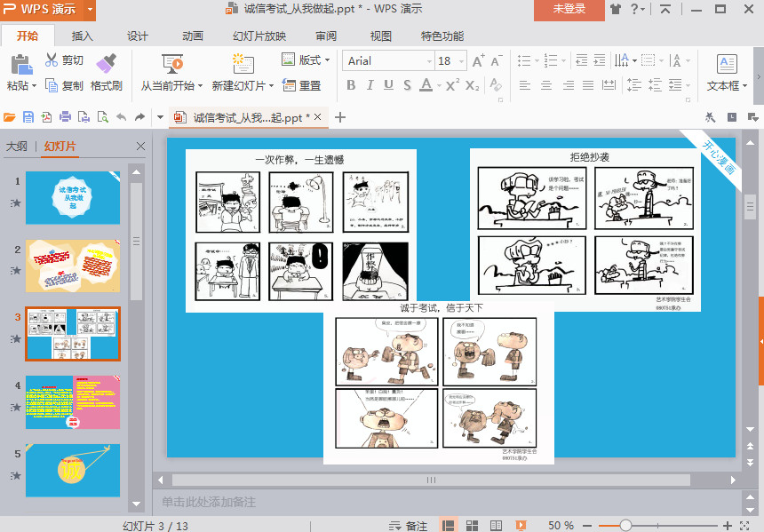Close the 诚信考试_从我...起.ppt document tab
The image size is (764, 532).
(x=318, y=117)
